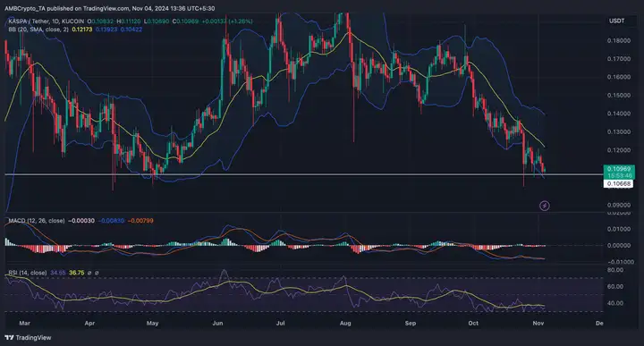Click the lightning bolt icon on the chart

544,206
